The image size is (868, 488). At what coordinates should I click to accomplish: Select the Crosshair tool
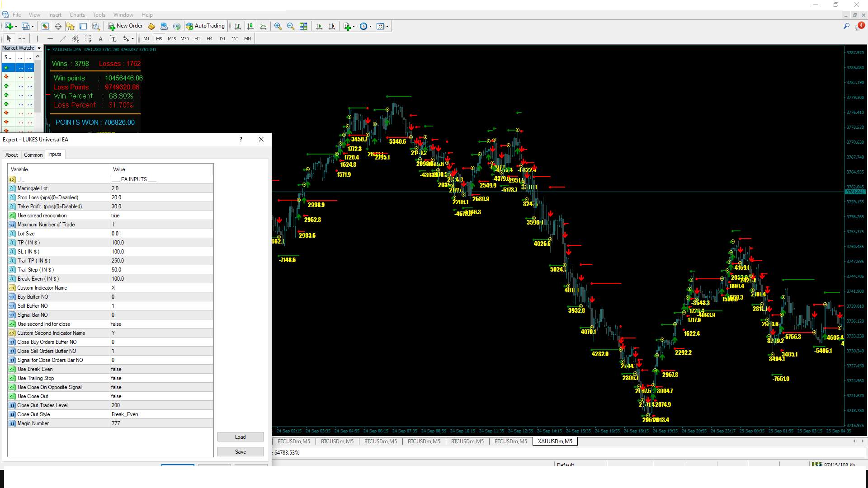click(22, 39)
